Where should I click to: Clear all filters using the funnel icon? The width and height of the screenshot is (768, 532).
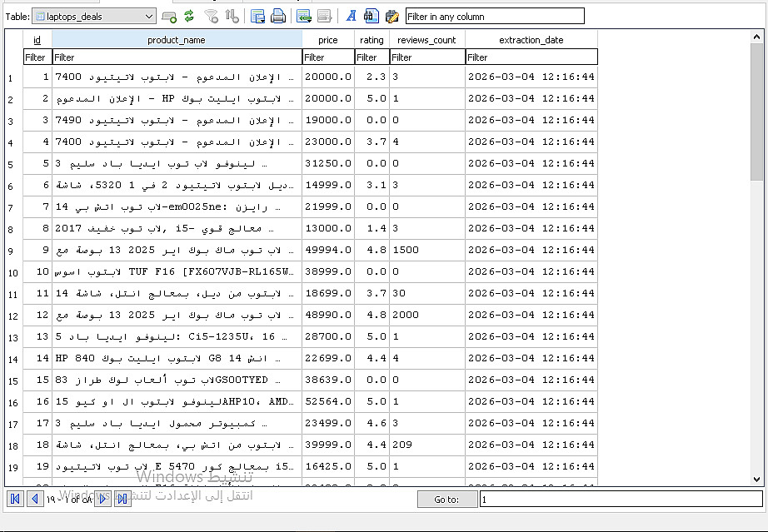(x=211, y=16)
